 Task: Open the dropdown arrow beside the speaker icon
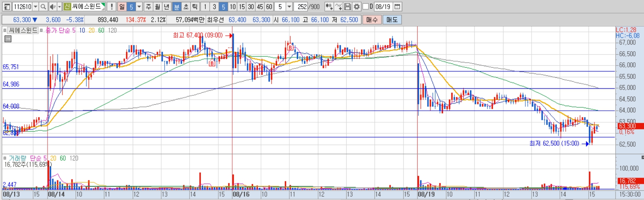[59, 7]
